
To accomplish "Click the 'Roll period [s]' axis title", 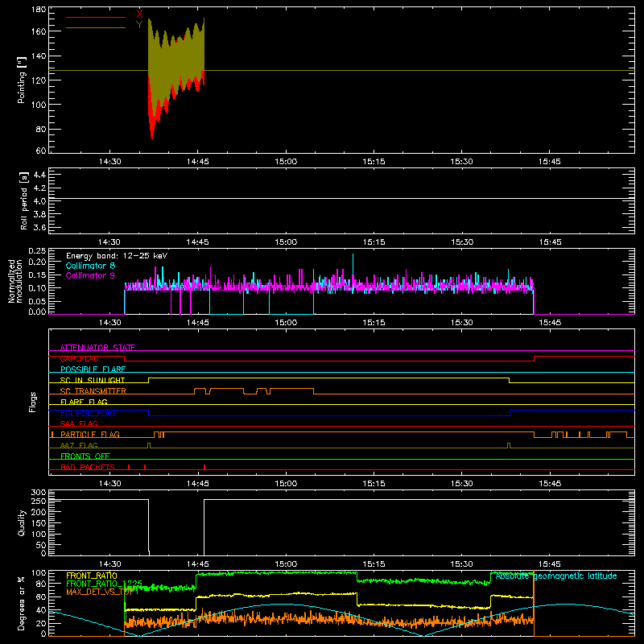I will [24, 200].
